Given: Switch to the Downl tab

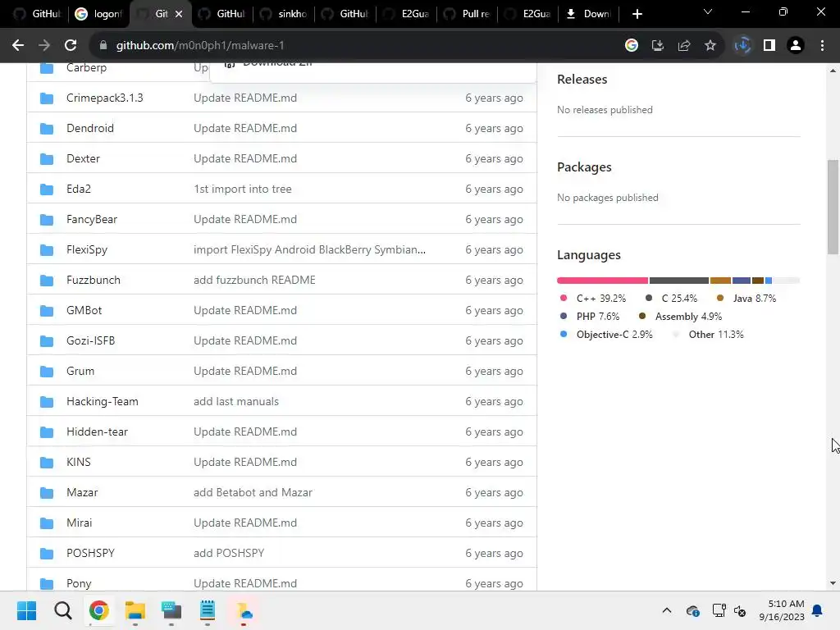Looking at the screenshot, I should point(588,14).
